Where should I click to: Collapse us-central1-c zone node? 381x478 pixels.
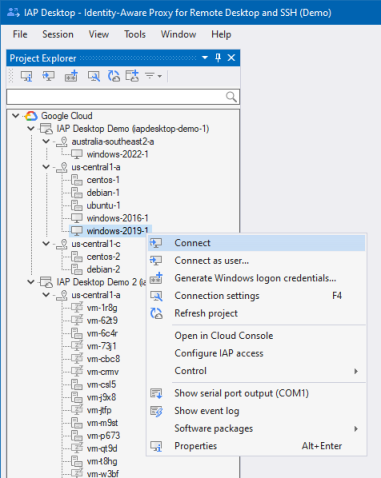point(46,244)
